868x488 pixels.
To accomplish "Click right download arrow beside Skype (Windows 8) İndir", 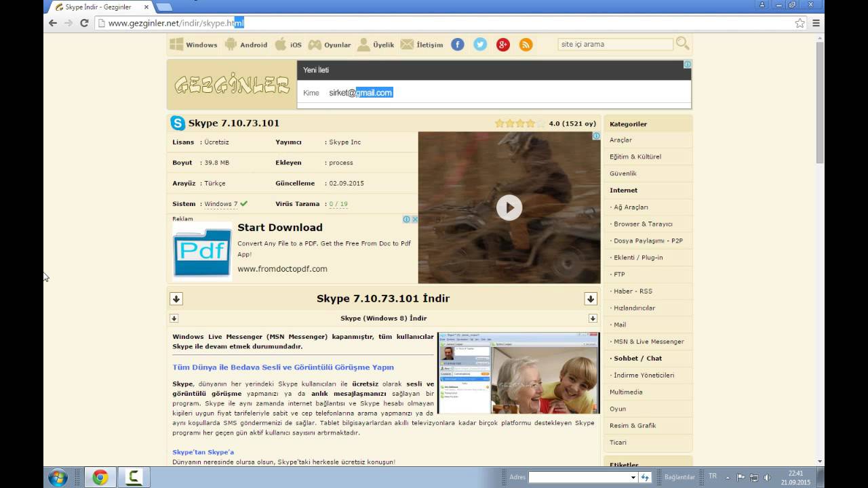I will pos(593,319).
